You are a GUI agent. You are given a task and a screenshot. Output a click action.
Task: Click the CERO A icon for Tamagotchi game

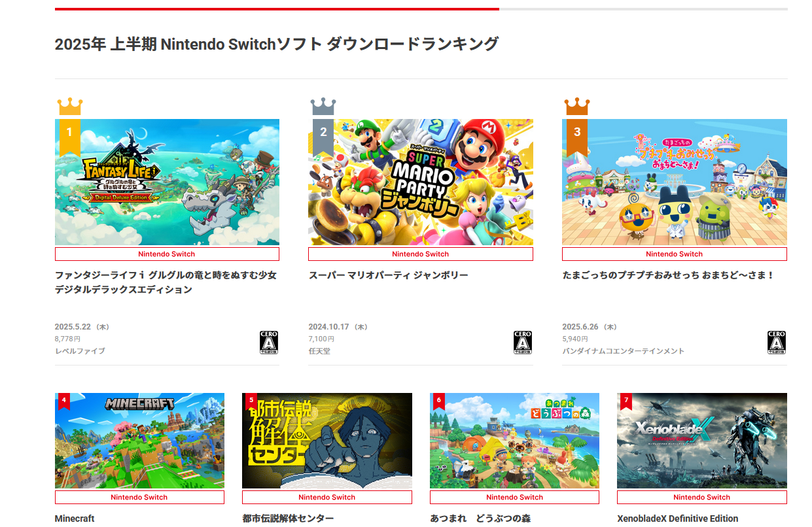(776, 342)
